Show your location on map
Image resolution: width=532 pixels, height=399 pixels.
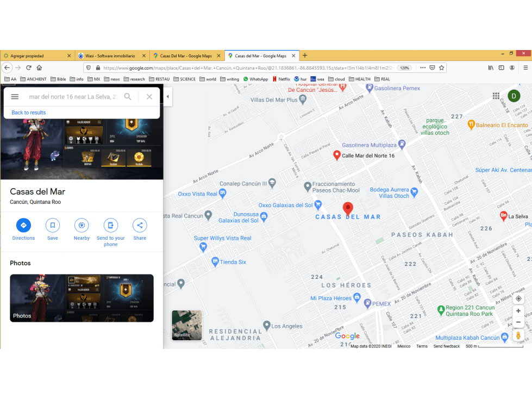click(518, 298)
